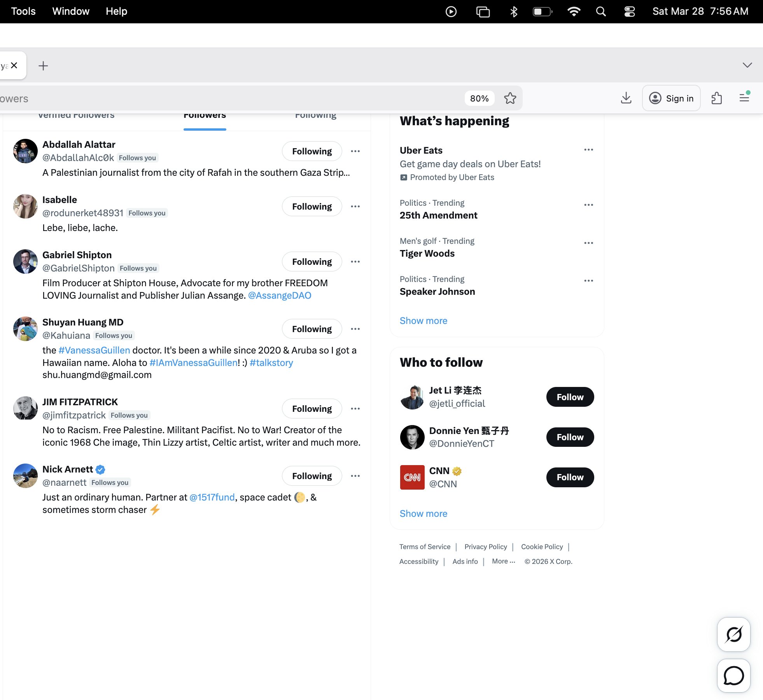Expand the tab list chevron
Screen dimensions: 763x700
click(747, 65)
